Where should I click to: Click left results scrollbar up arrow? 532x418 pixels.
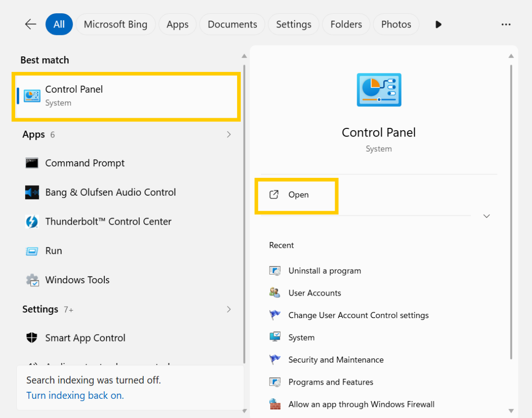(244, 56)
